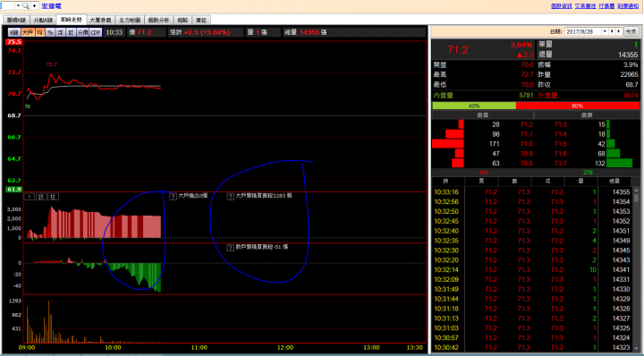Click the ? icon beside 散戶累積買賣超-51

(x=231, y=248)
